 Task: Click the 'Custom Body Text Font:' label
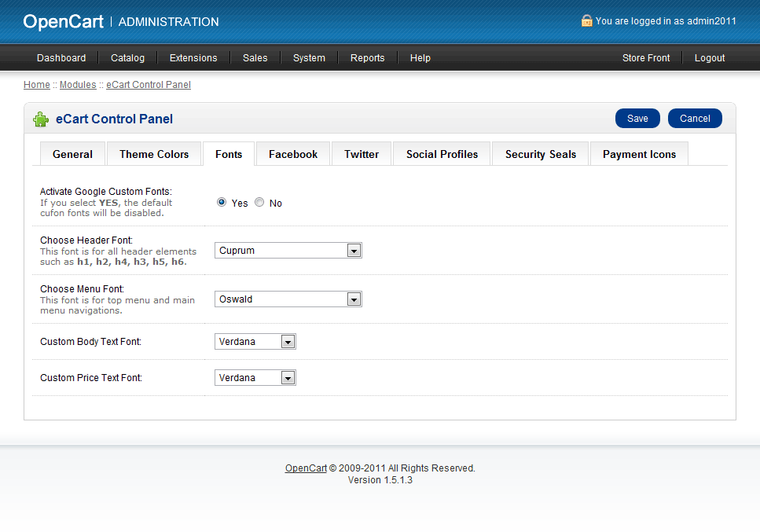(90, 342)
